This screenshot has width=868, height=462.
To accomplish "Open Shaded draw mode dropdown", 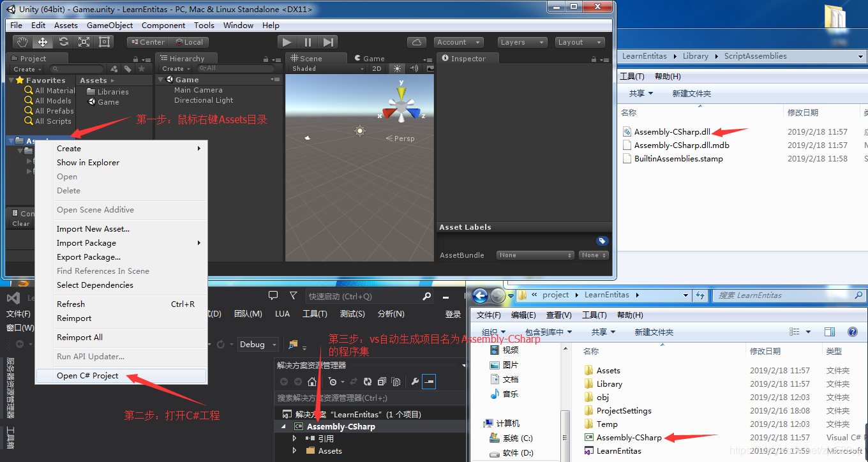I will tap(327, 68).
